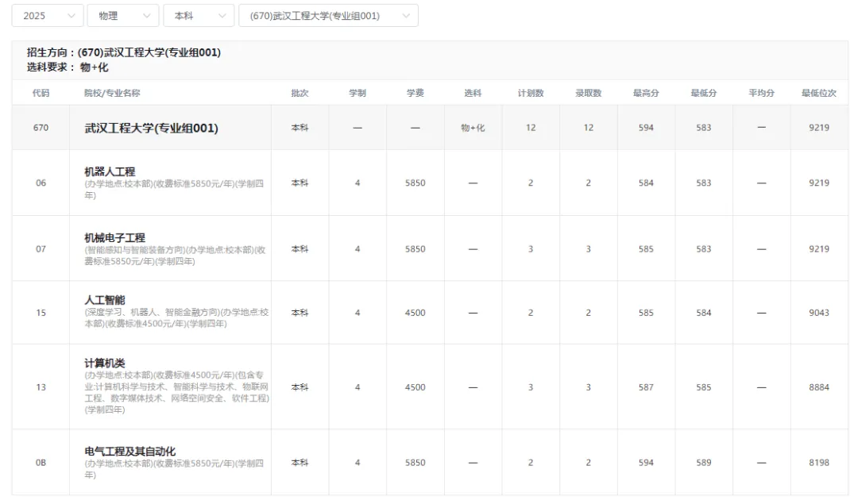Image resolution: width=858 pixels, height=504 pixels.
Task: Click highest score 584 in 机器人工程 row
Action: click(x=646, y=183)
